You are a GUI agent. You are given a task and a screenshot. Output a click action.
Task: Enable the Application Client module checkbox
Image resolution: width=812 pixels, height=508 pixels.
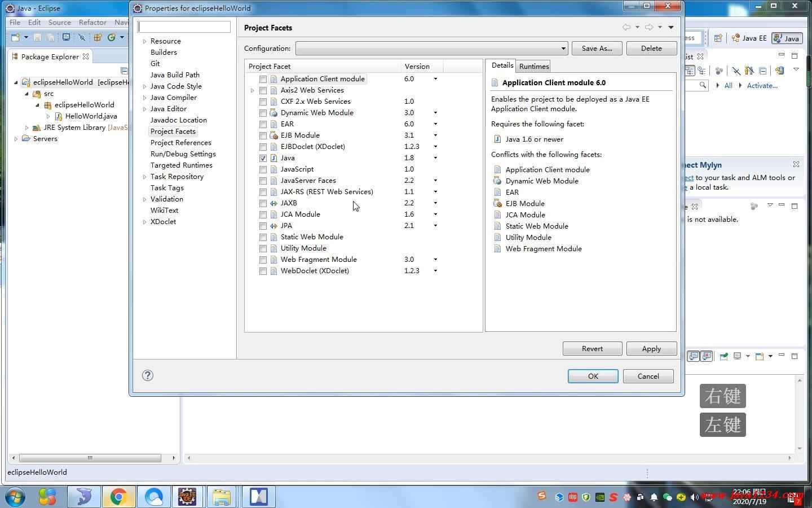(x=263, y=79)
